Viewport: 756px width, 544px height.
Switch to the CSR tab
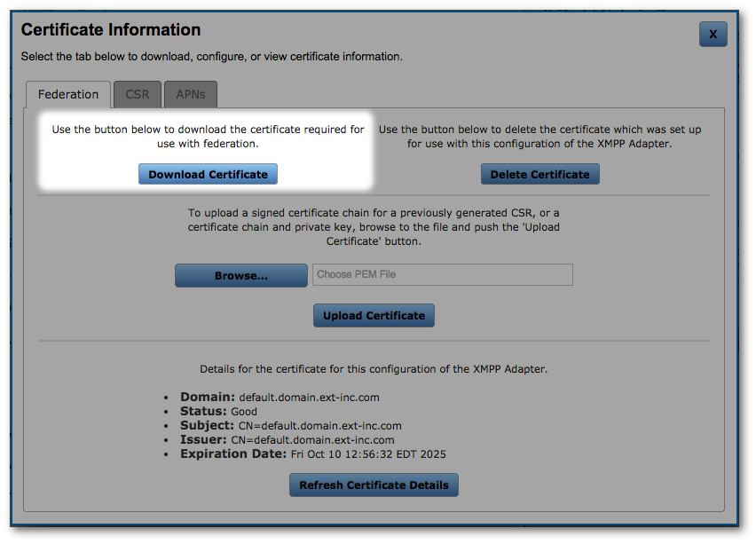click(x=137, y=94)
